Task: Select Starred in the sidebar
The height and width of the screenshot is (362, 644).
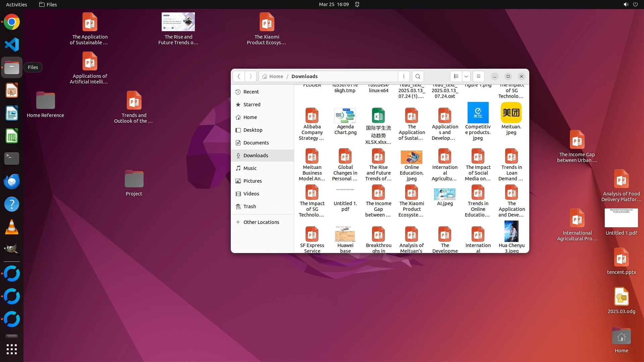Action: point(252,105)
